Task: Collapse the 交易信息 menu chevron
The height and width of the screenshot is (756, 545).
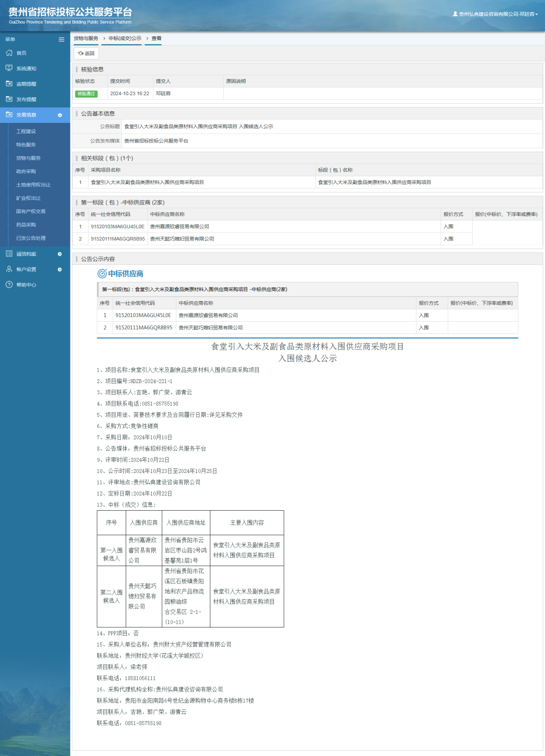Action: (x=60, y=115)
